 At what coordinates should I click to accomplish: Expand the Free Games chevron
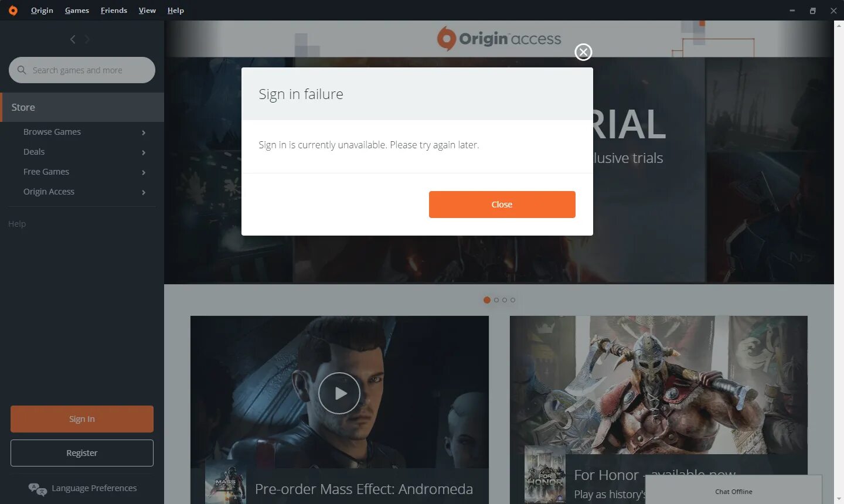click(144, 172)
